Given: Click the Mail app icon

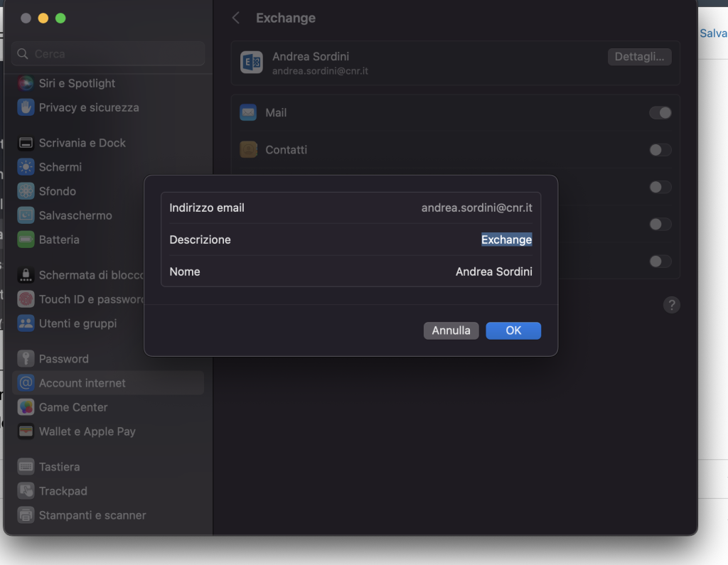Looking at the screenshot, I should click(x=248, y=112).
